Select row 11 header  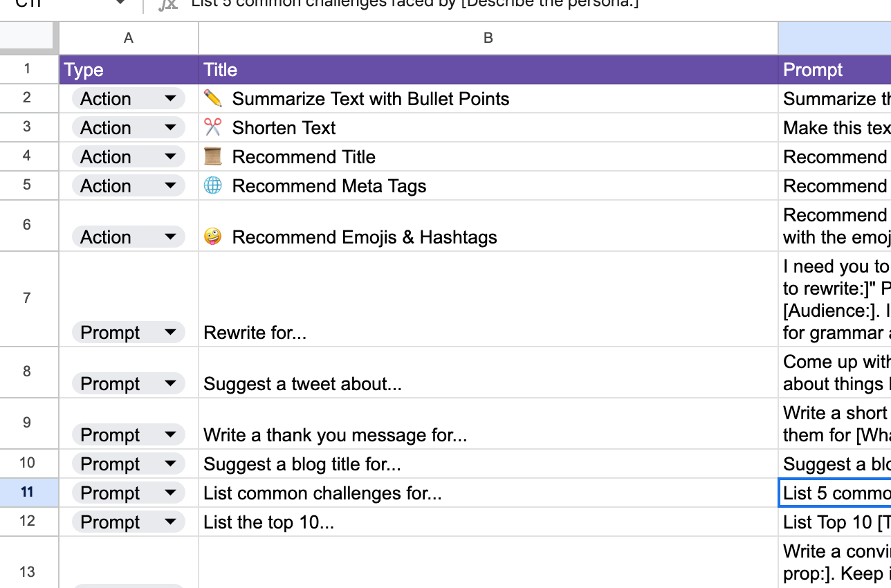[x=27, y=493]
